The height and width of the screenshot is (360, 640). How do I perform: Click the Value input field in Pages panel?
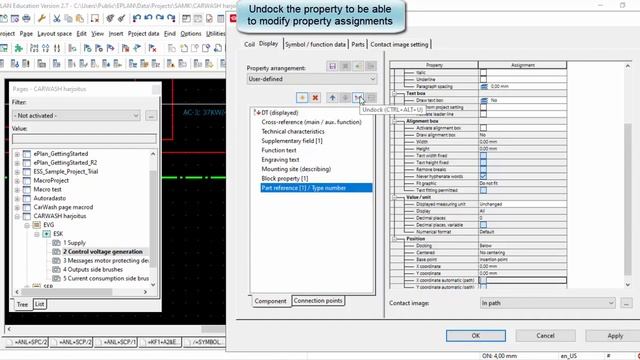tap(84, 139)
